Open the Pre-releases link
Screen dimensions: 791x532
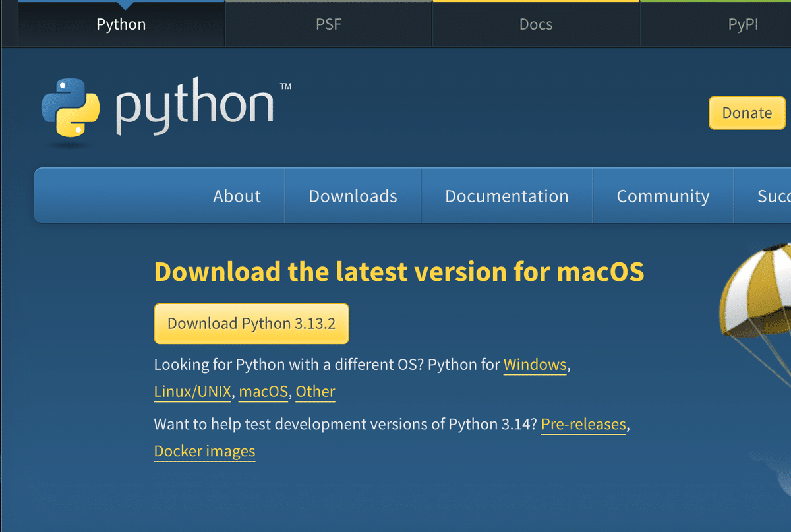click(x=583, y=425)
